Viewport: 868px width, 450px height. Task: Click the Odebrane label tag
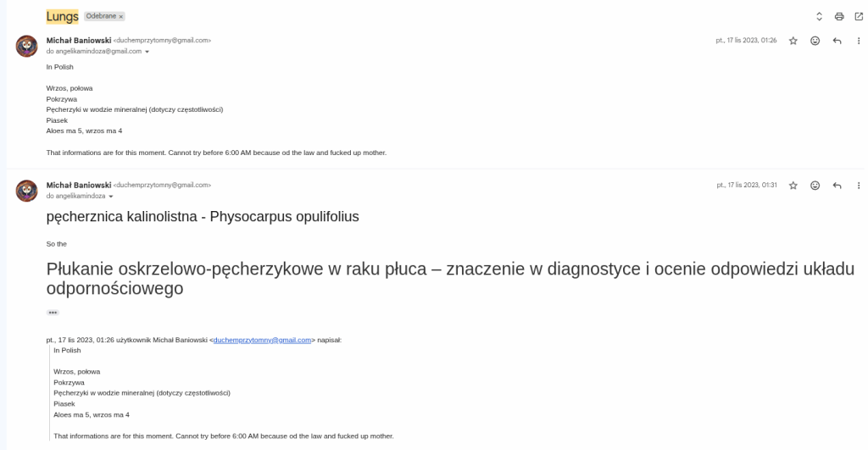[x=101, y=16]
